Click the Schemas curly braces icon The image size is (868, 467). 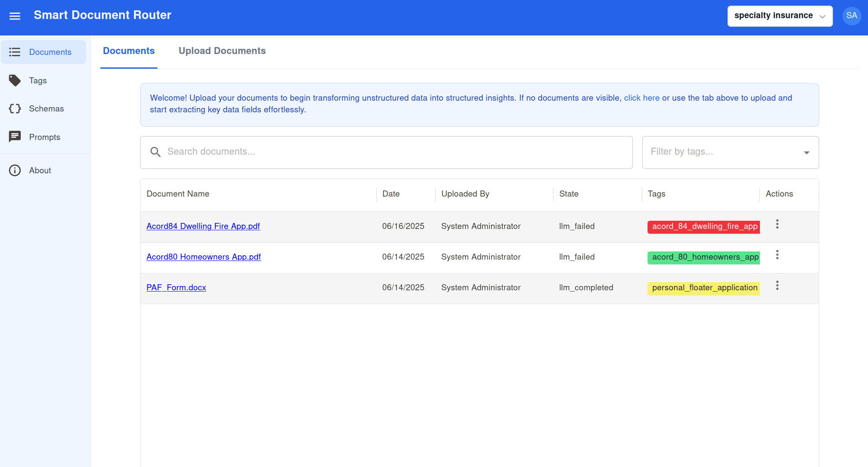(x=15, y=108)
